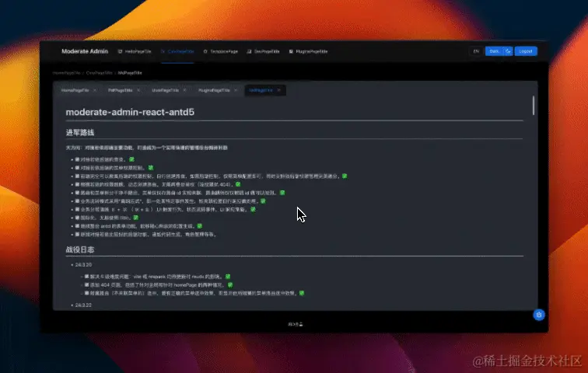
Task: Go to HomePageTitle in the breadcrumb
Action: pyautogui.click(x=66, y=73)
